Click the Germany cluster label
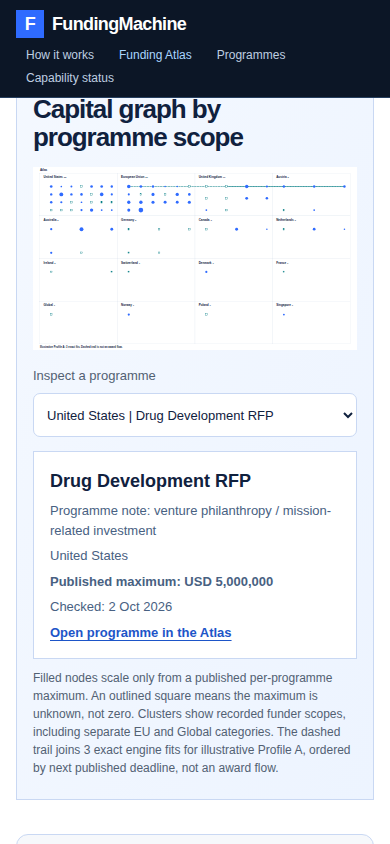This screenshot has width=390, height=844. click(129, 220)
